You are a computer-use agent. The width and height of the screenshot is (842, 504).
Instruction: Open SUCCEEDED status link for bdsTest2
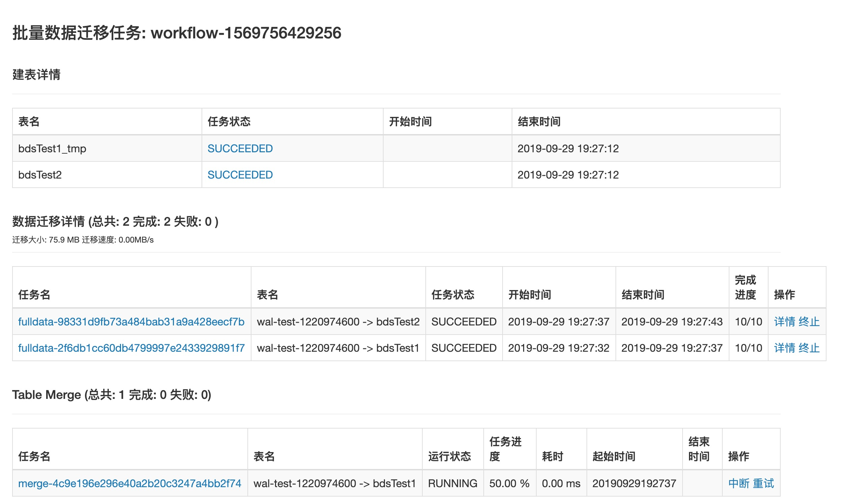pos(240,175)
